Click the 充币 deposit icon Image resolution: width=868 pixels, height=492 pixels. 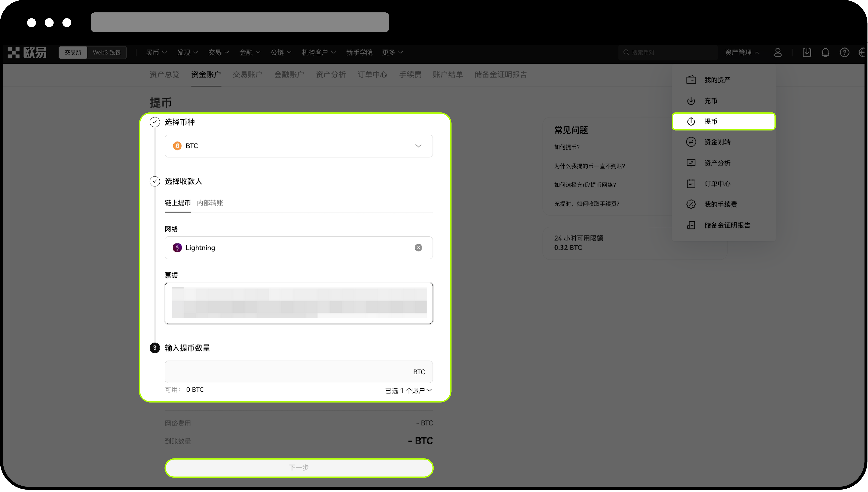pyautogui.click(x=691, y=101)
